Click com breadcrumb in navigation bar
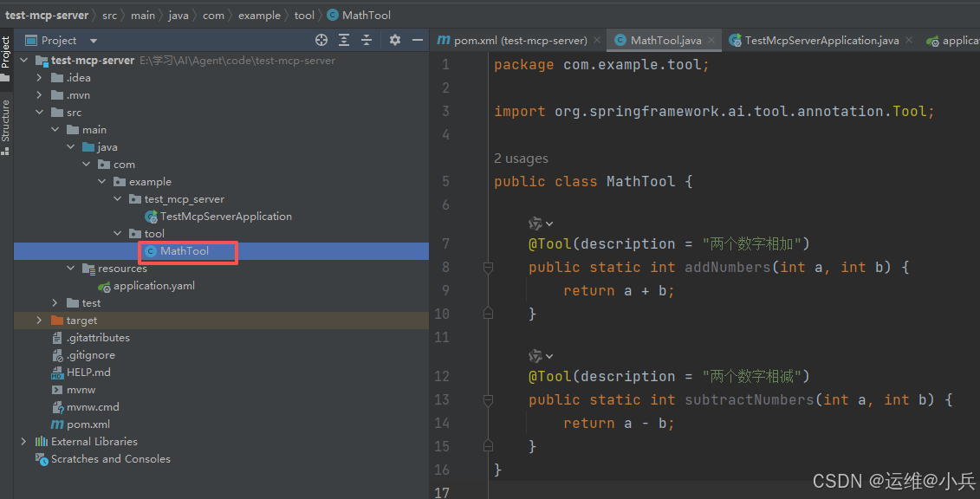Viewport: 980px width, 499px height. 213,16
